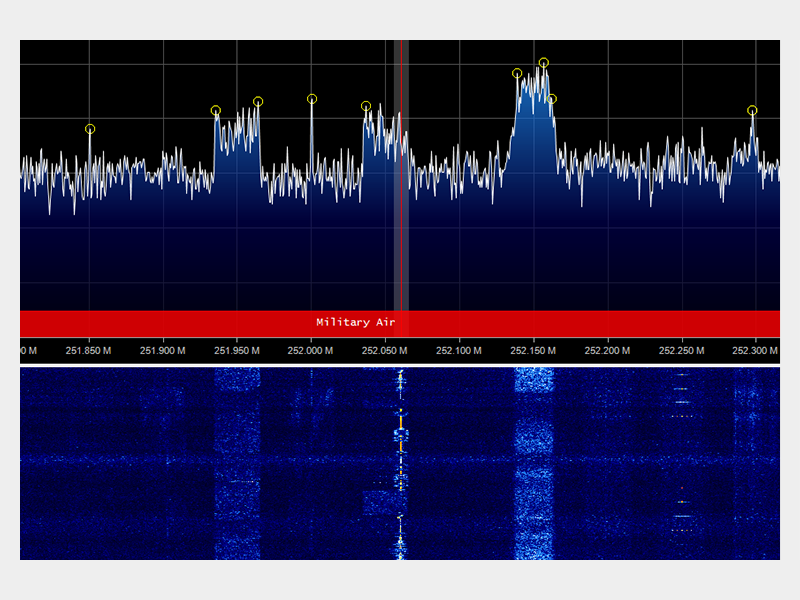
Task: Click the waterfall signal band near 251.950 MHz
Action: pyautogui.click(x=237, y=460)
